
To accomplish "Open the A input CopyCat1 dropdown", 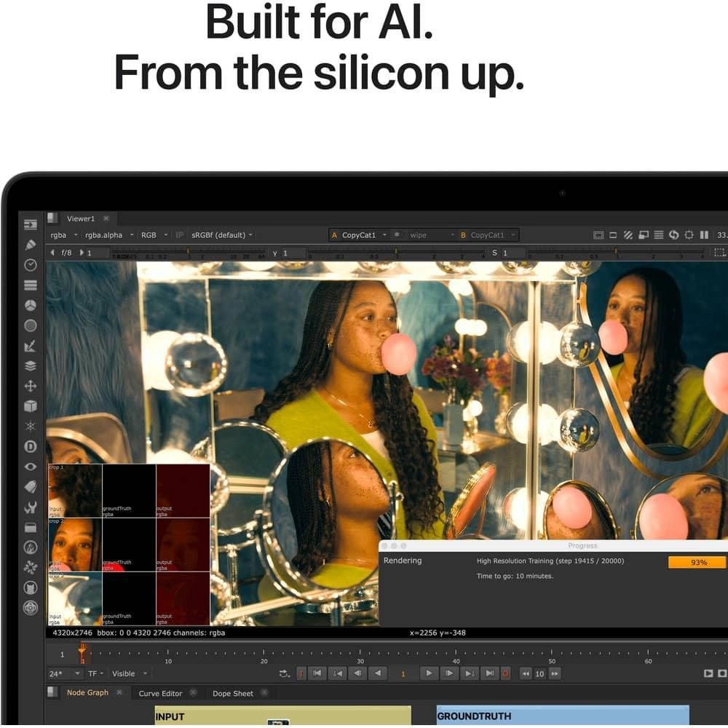I will (360, 235).
